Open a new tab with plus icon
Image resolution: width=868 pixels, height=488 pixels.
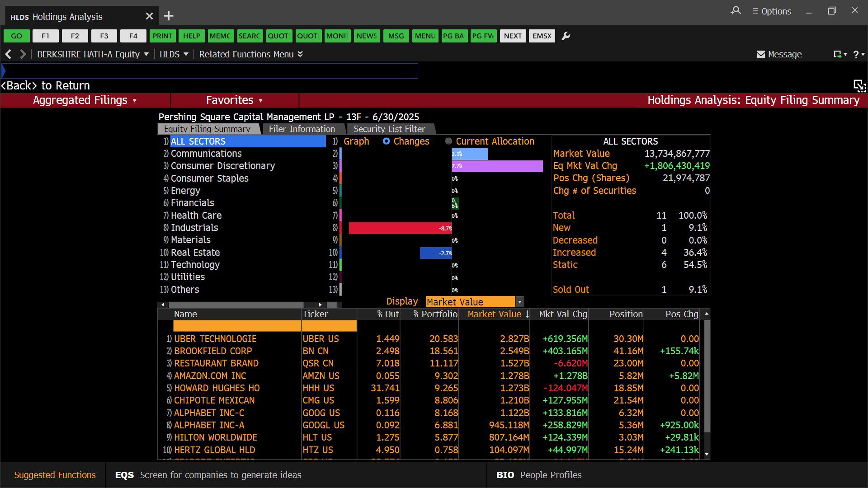pyautogui.click(x=169, y=16)
